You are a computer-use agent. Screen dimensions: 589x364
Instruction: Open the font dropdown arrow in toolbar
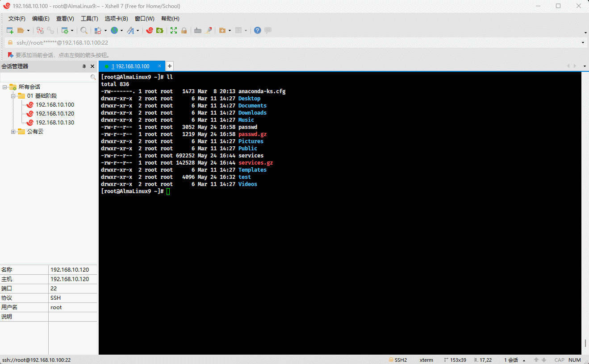(x=138, y=31)
